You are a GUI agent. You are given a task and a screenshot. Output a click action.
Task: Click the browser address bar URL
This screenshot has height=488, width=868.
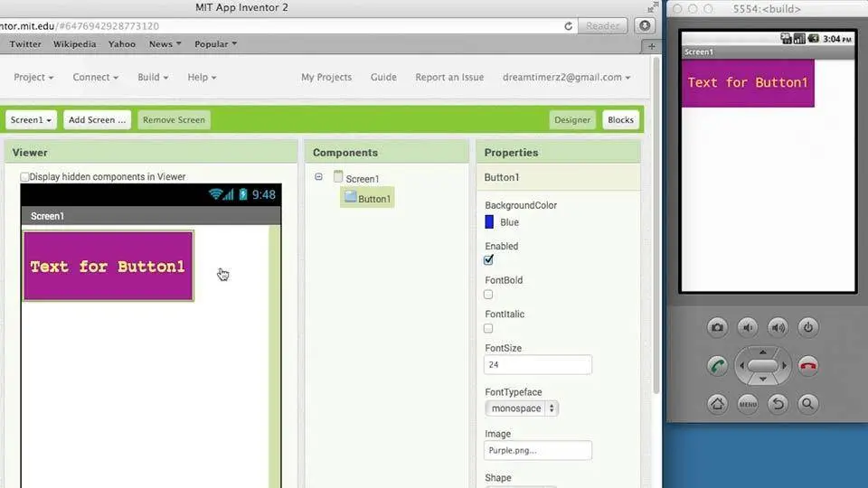pos(80,26)
